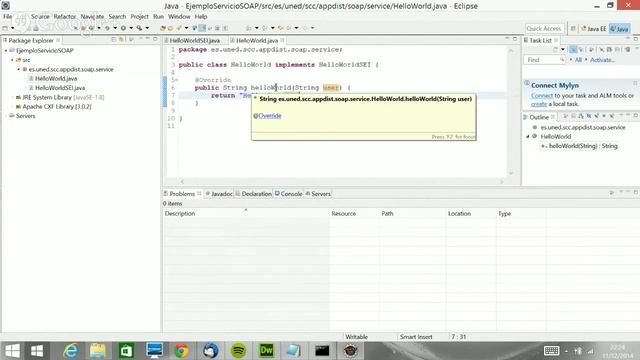Open the Navigate menu
Image resolution: width=640 pixels, height=360 pixels.
pos(92,17)
